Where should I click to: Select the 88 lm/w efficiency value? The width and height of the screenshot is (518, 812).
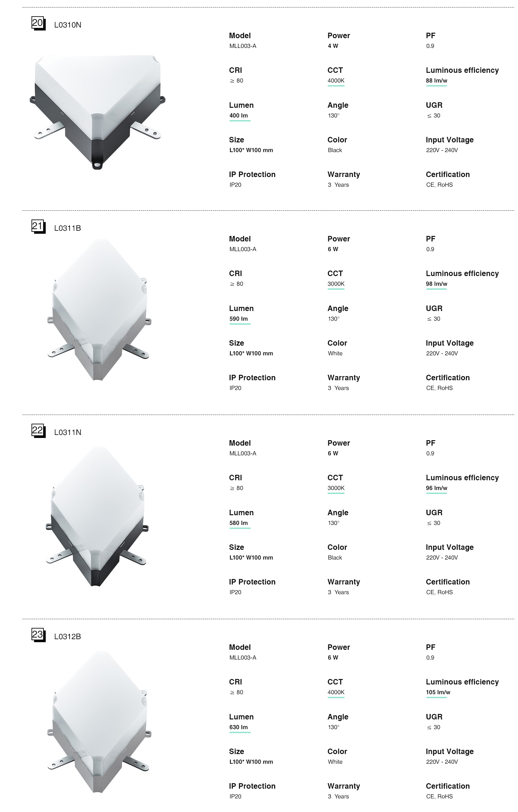pyautogui.click(x=436, y=81)
